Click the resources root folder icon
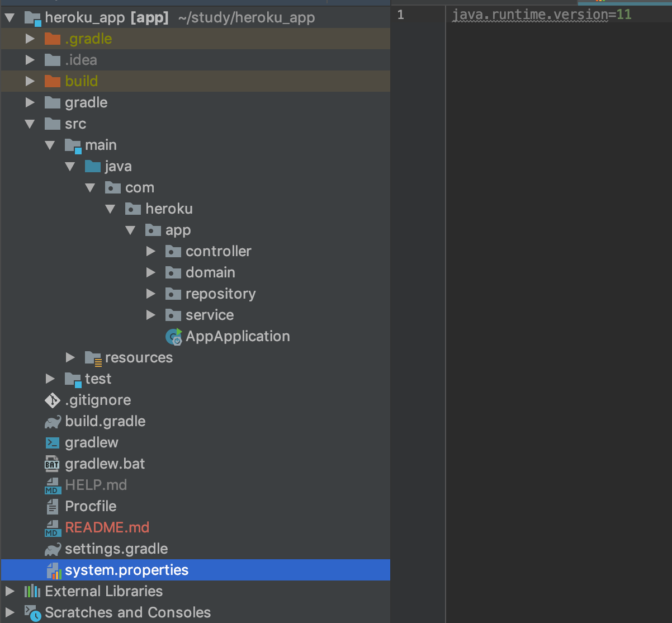The height and width of the screenshot is (623, 672). click(x=93, y=358)
